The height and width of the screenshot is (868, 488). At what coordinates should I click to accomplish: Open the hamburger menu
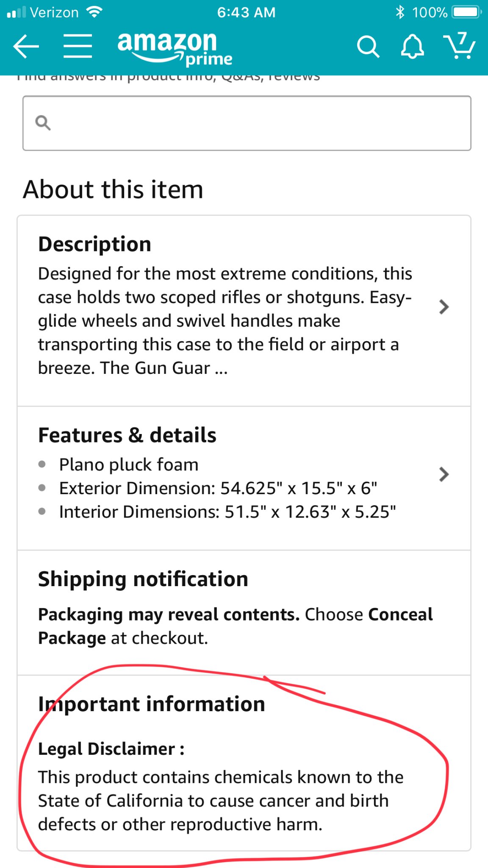[x=78, y=46]
